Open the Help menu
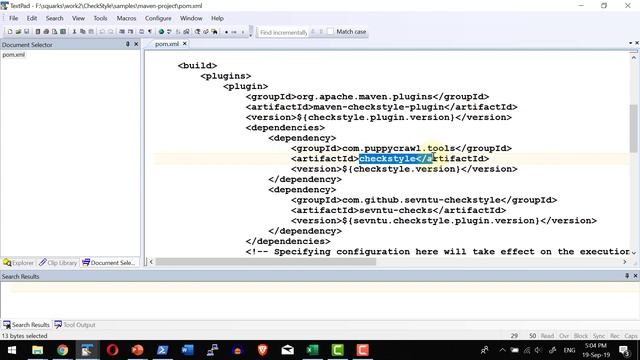This screenshot has height=360, width=640. coord(217,18)
